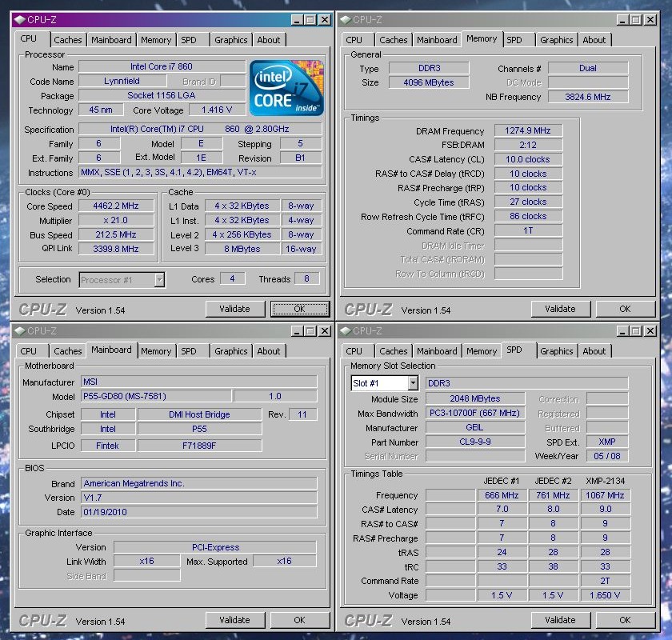Viewport: 672px width, 640px height.
Task: Click the BIOS brand American Megatrends Inc.
Action: pyautogui.click(x=199, y=483)
